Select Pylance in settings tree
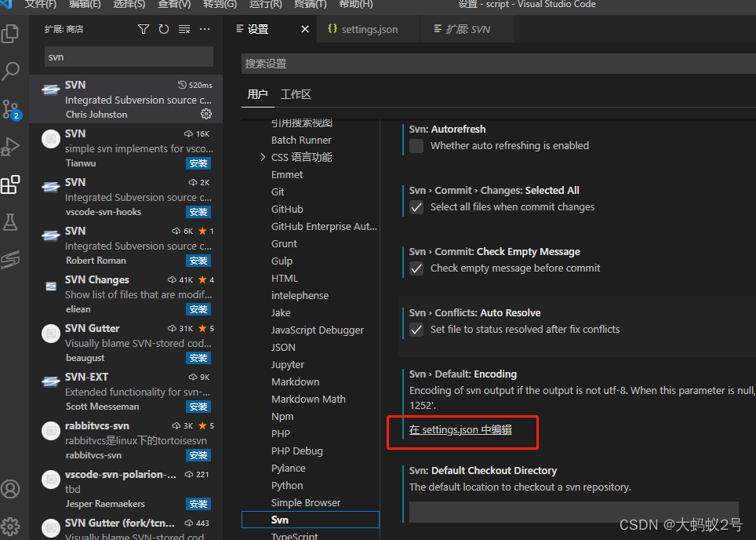Screen dimensions: 756x540 coord(289,469)
